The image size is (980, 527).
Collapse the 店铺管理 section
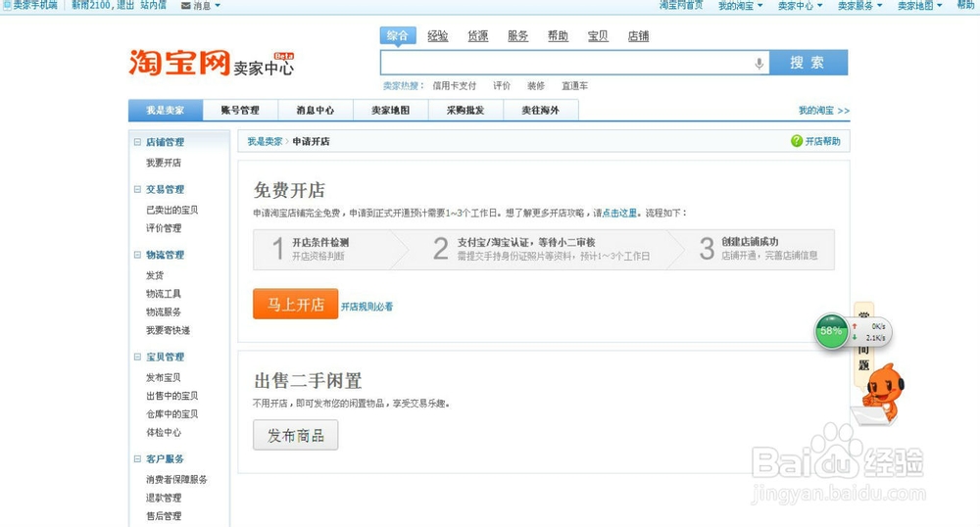click(137, 142)
